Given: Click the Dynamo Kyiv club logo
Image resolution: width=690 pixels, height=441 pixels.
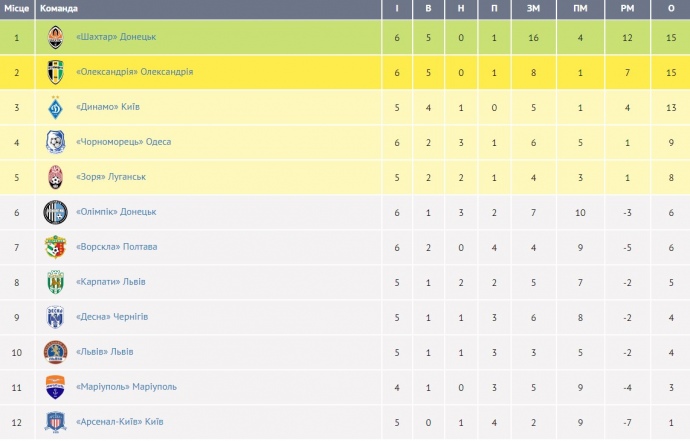Looking at the screenshot, I should point(55,107).
